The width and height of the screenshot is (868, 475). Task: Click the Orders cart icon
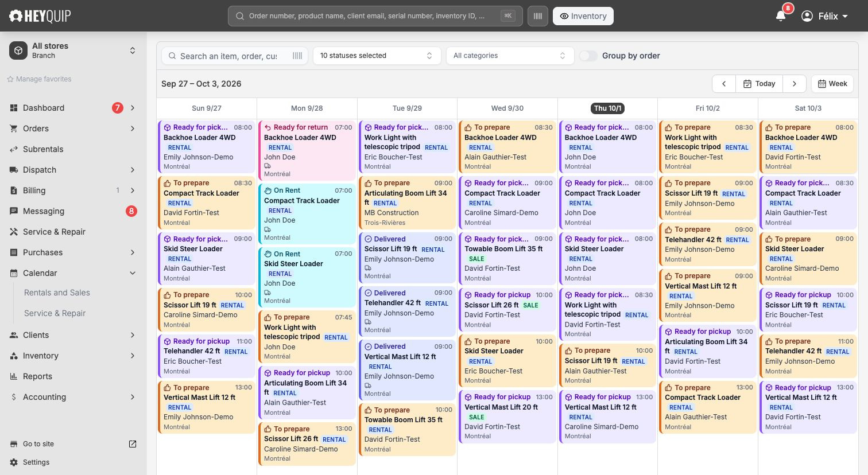click(14, 129)
